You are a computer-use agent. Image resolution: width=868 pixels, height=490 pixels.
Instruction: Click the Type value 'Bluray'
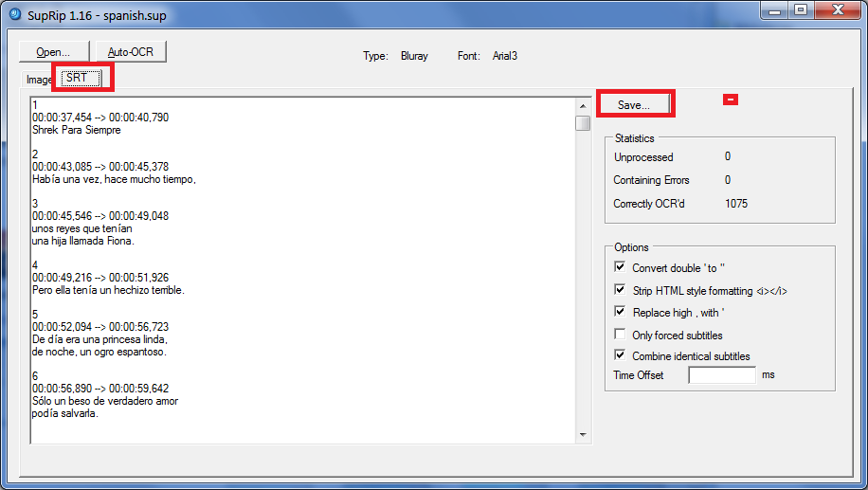coord(415,56)
